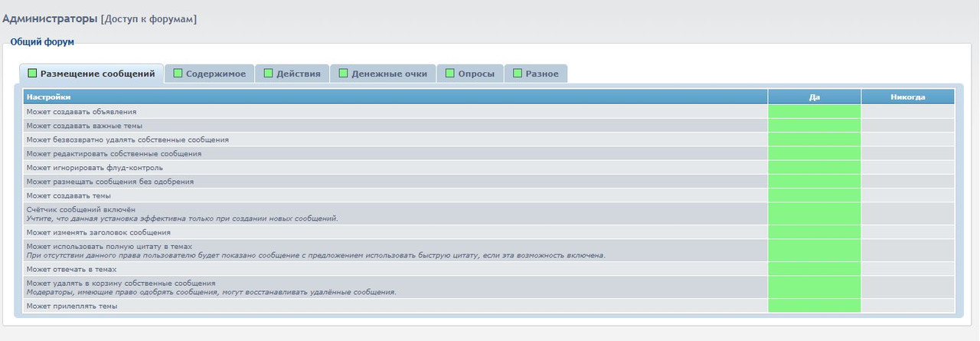Screen dimensions: 980x341
Task: Click the Может изменять заголовок сообщения label
Action: [98, 231]
